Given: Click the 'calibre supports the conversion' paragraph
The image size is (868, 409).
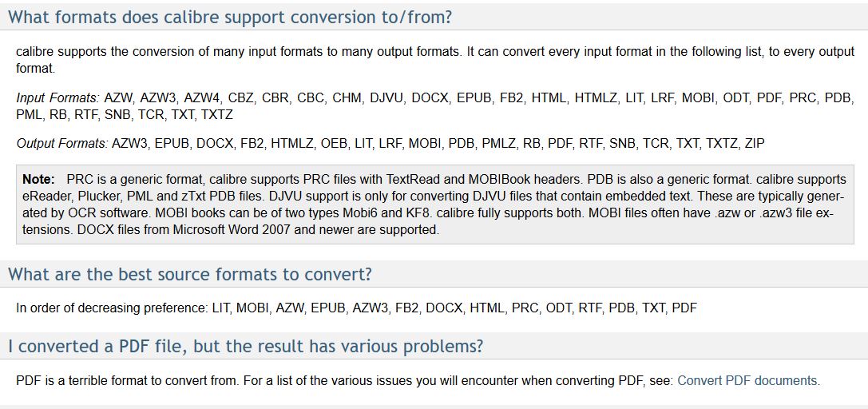Looking at the screenshot, I should pyautogui.click(x=240, y=52).
